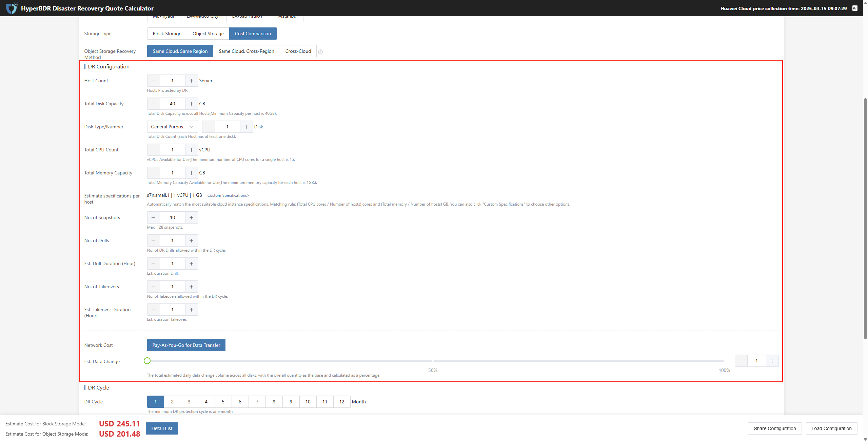The height and width of the screenshot is (442, 868).
Task: Click the Est. Data Change value field
Action: click(756, 361)
